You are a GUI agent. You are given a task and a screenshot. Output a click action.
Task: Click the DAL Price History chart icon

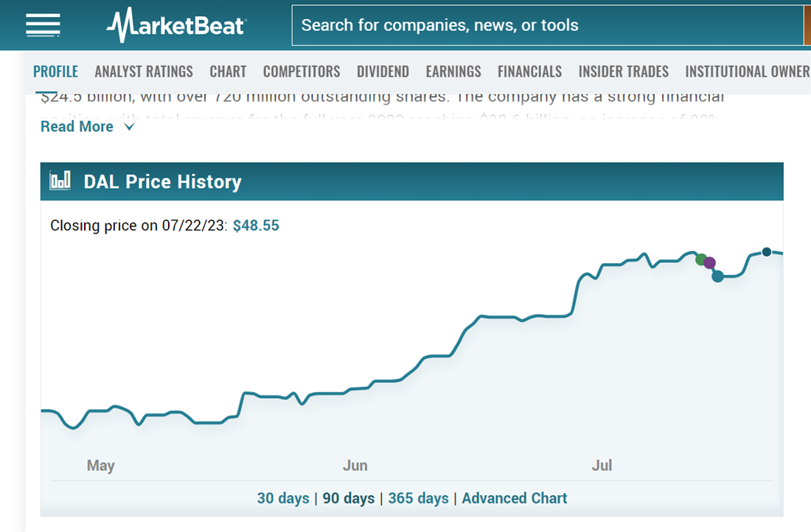60,181
